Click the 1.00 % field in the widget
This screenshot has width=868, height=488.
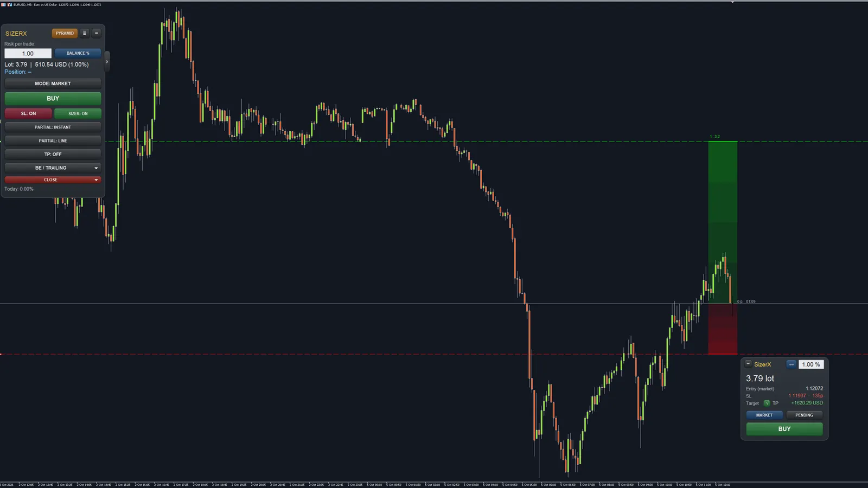[811, 364]
